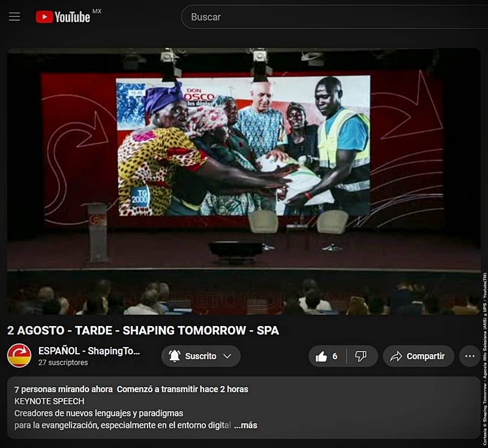This screenshot has width=488, height=448.
Task: Click the KEYNOTE SPEECH description line
Action: pos(49,401)
